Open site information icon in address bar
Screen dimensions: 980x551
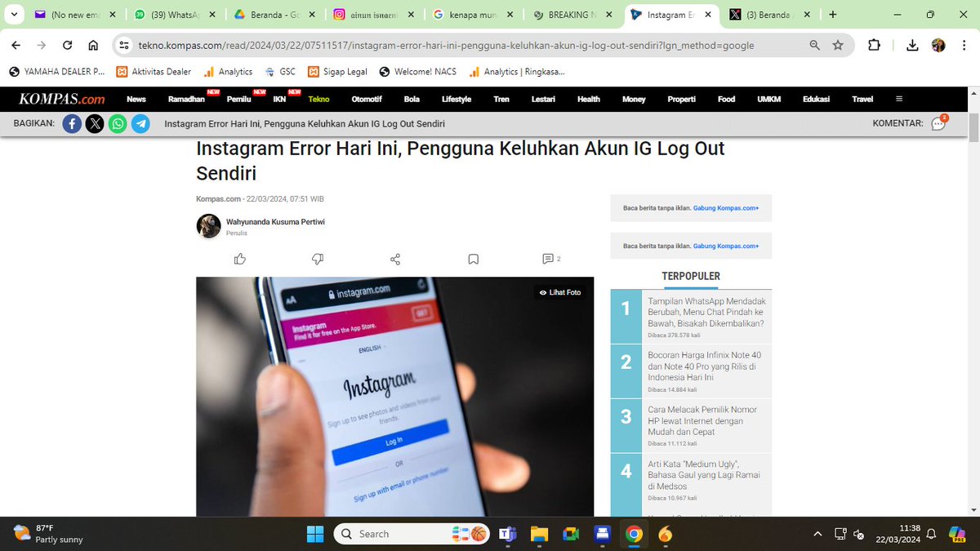click(x=124, y=46)
